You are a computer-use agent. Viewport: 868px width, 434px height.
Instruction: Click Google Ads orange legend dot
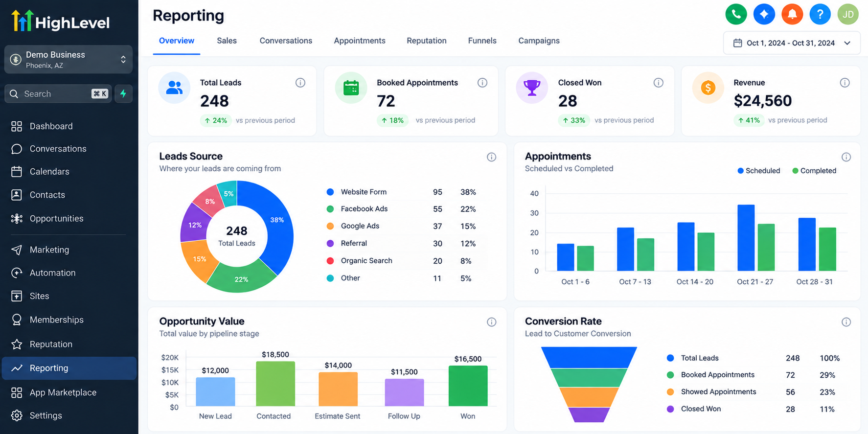[330, 226]
